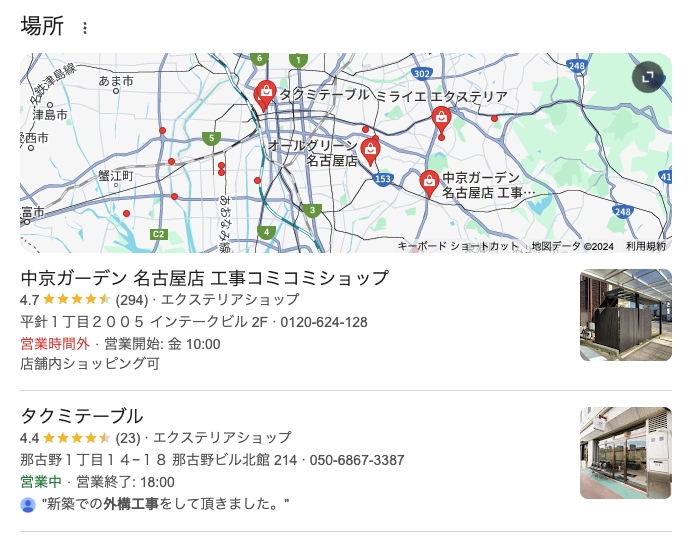The image size is (693, 545).
Task: Click the あま市 label on the map
Action: coord(116,81)
